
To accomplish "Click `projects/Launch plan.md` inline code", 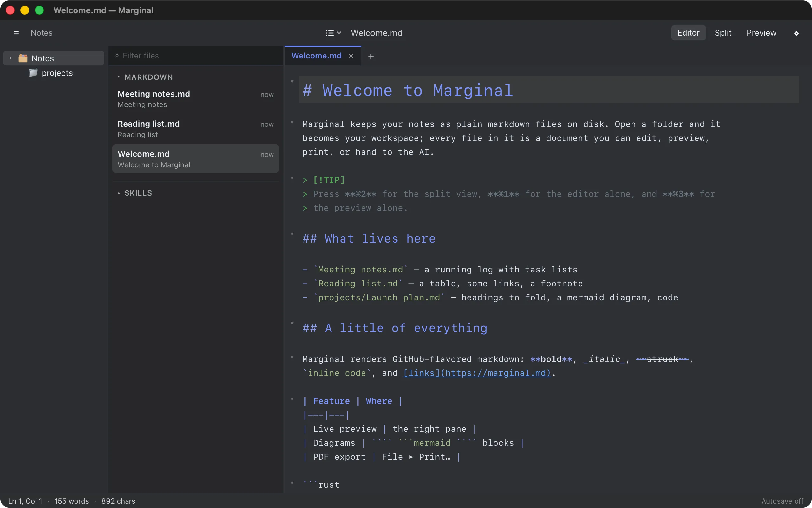I will tap(379, 297).
